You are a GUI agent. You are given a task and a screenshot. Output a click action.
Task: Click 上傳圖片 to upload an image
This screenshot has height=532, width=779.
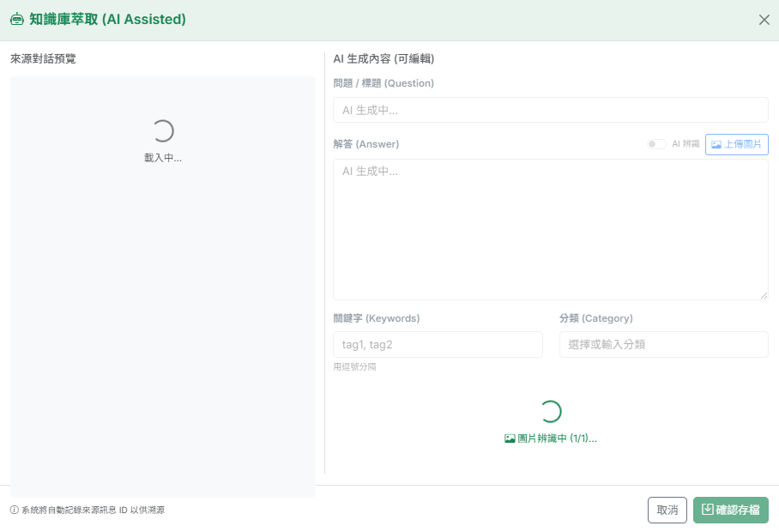click(x=737, y=144)
